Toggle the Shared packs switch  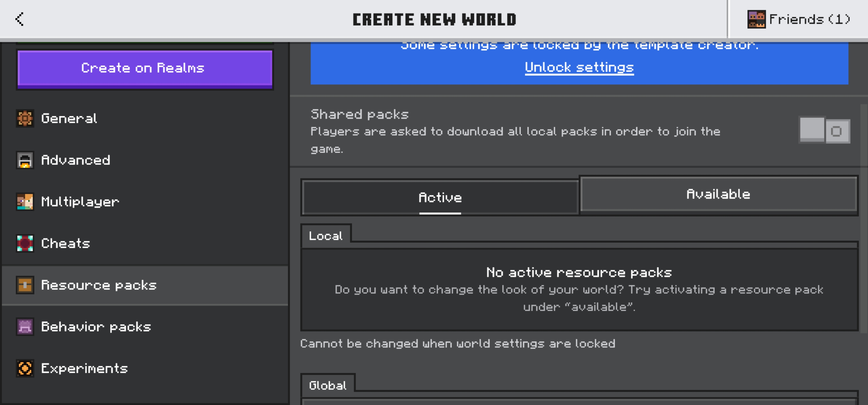coord(824,130)
